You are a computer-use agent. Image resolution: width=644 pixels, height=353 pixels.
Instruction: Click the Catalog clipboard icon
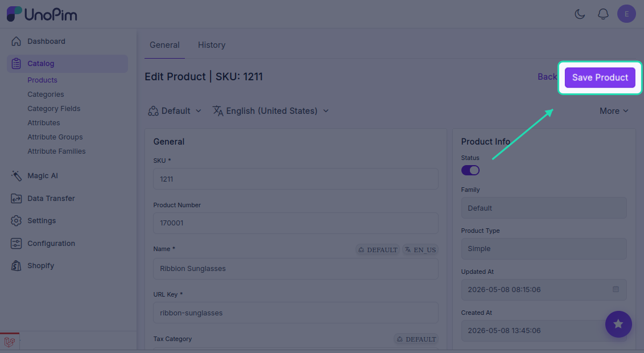pos(16,64)
